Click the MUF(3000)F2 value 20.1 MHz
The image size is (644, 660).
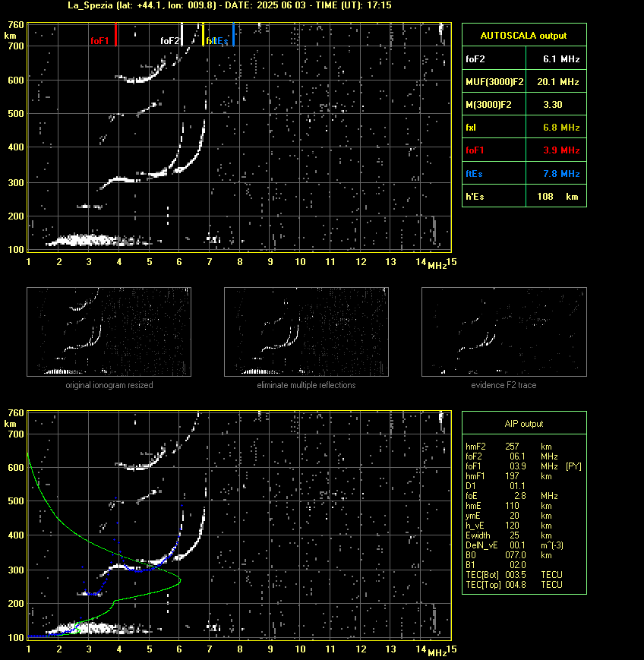tap(557, 82)
